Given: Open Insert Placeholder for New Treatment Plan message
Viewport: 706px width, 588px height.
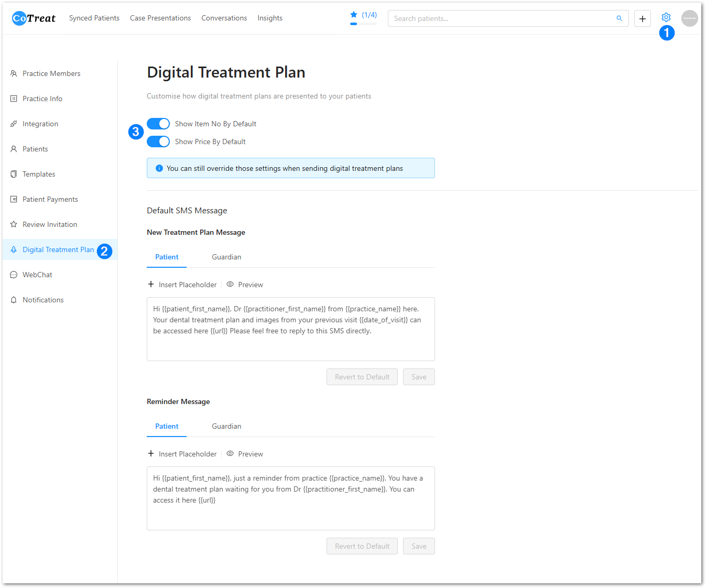Looking at the screenshot, I should pyautogui.click(x=182, y=285).
